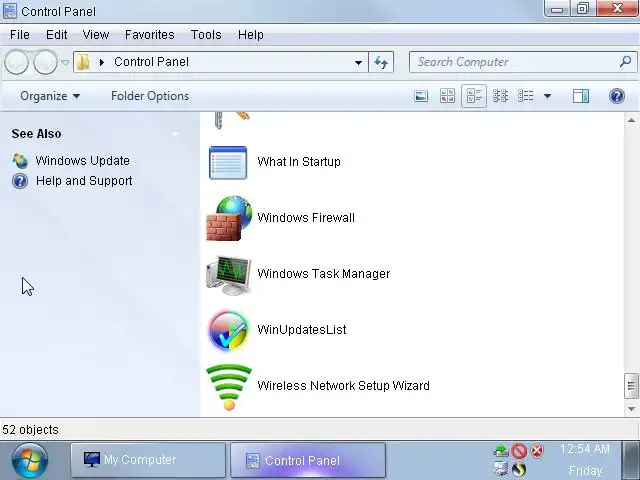Open the WinUpdatesList checkmark icon
Image resolution: width=640 pixels, height=480 pixels.
[x=228, y=331]
